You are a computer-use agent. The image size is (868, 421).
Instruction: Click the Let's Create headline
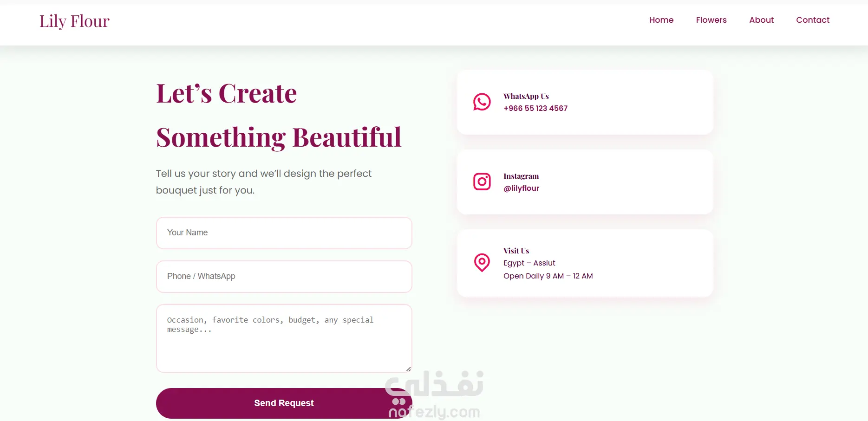227,93
